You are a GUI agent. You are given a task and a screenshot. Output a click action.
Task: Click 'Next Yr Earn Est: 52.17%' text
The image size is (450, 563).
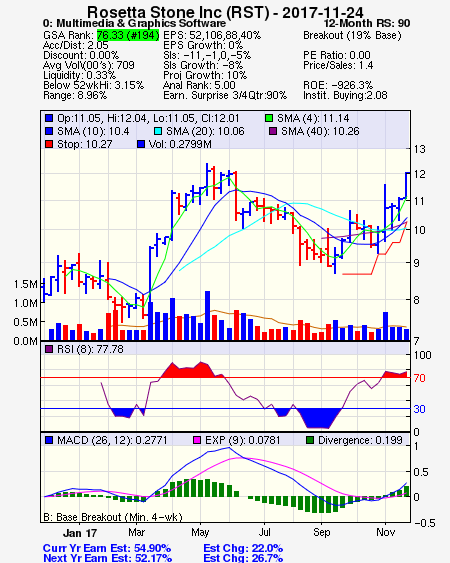(107, 558)
